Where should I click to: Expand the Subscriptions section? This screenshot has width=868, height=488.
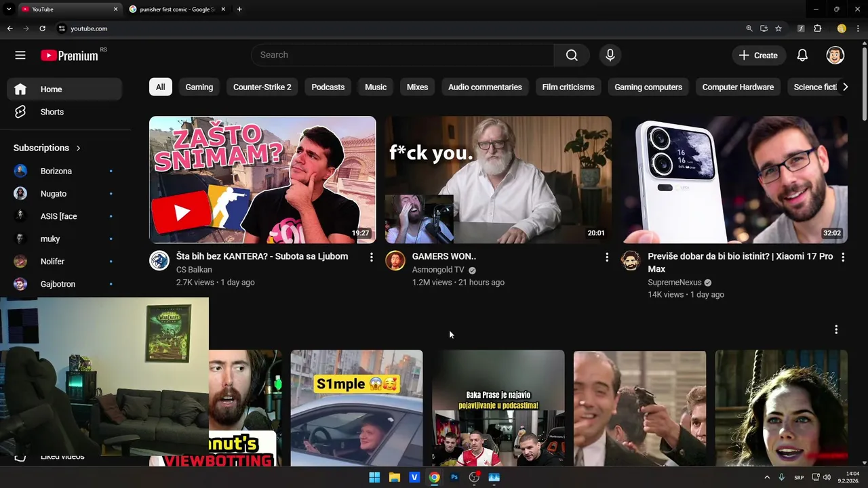click(x=47, y=148)
